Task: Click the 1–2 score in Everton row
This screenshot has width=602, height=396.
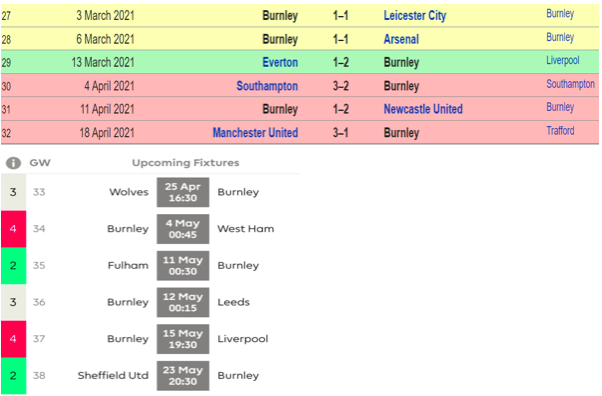Action: pos(341,62)
